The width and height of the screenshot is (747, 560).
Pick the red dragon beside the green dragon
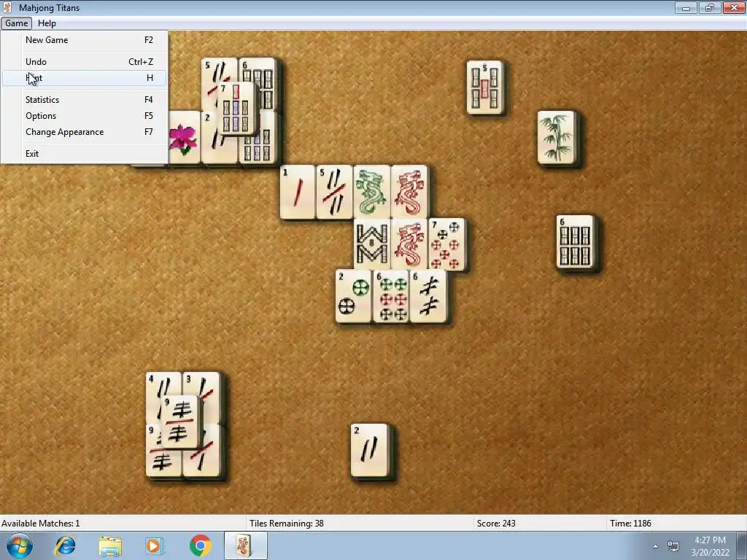tap(409, 192)
